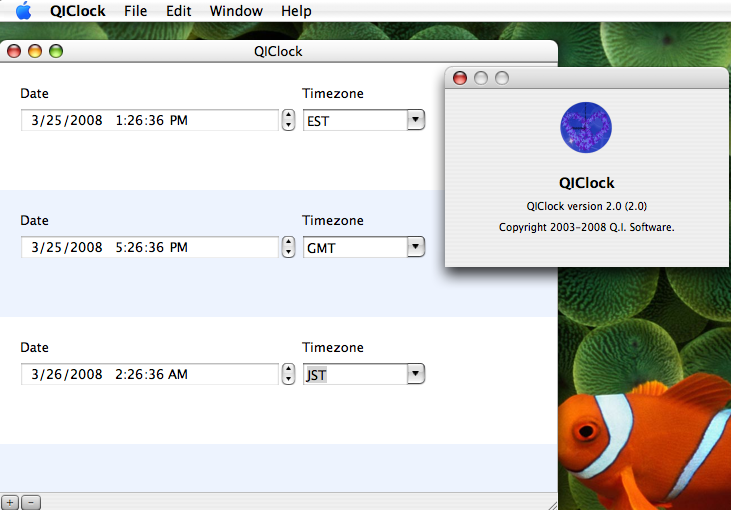The height and width of the screenshot is (510, 731).
Task: Open the Edit menu
Action: click(x=179, y=11)
